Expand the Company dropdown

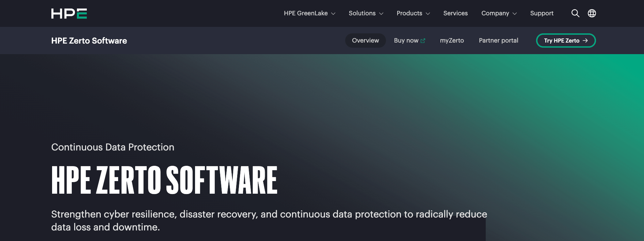tap(499, 13)
